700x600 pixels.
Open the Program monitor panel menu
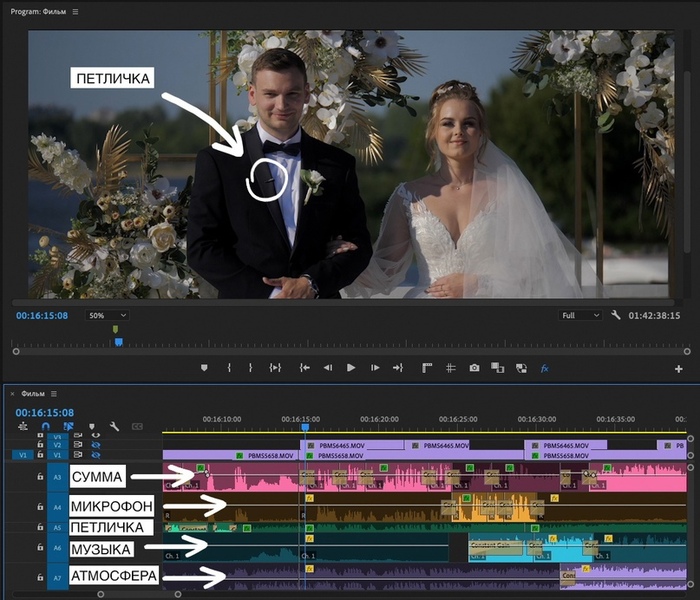pyautogui.click(x=75, y=12)
